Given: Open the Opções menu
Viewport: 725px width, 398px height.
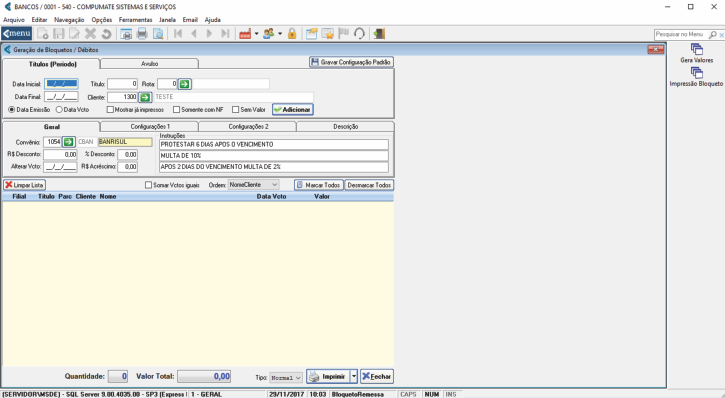Looking at the screenshot, I should 102,20.
